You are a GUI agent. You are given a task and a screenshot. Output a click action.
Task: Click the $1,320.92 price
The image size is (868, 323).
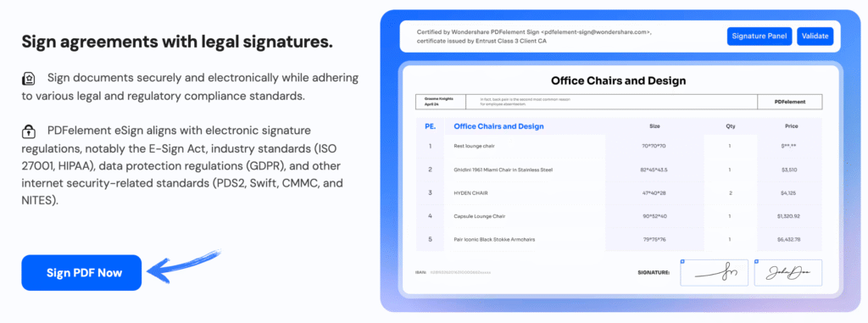789,216
